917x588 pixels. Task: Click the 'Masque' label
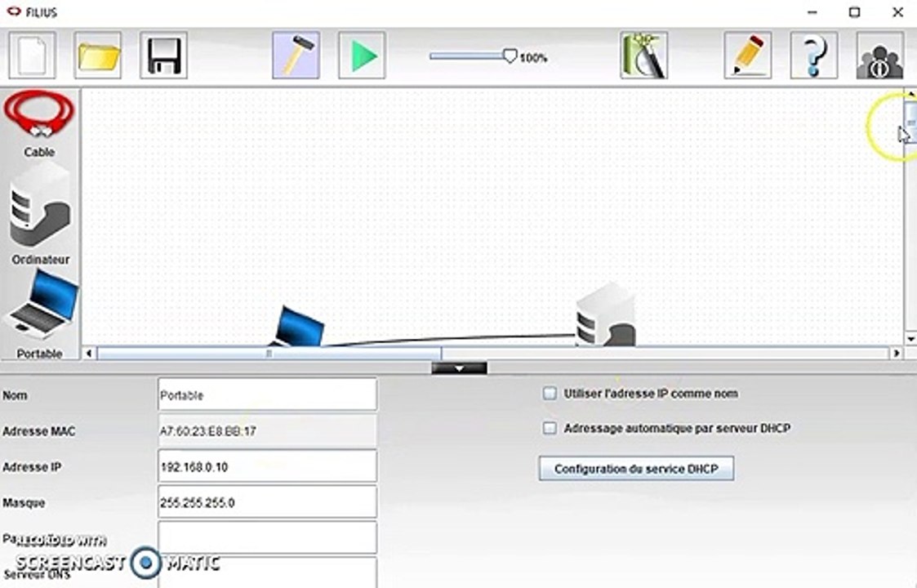coord(24,502)
